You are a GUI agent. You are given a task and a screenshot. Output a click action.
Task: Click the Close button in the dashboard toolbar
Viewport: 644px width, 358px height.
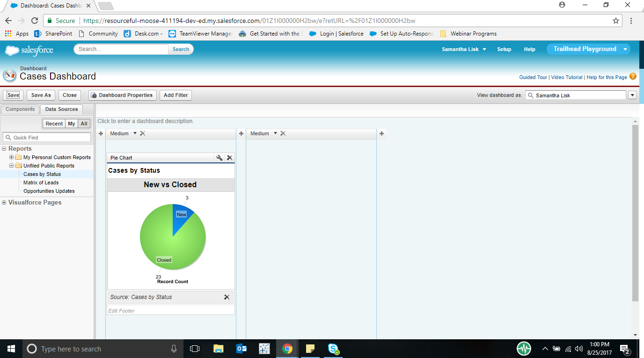[x=70, y=95]
